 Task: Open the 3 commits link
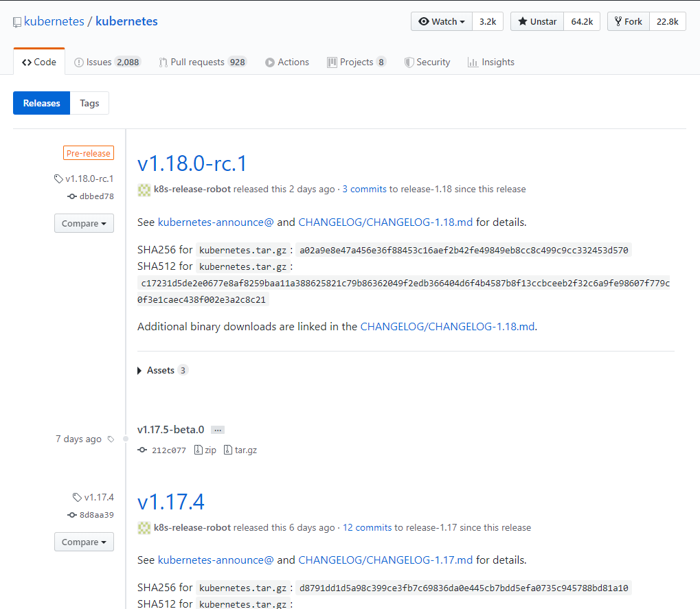tap(364, 189)
